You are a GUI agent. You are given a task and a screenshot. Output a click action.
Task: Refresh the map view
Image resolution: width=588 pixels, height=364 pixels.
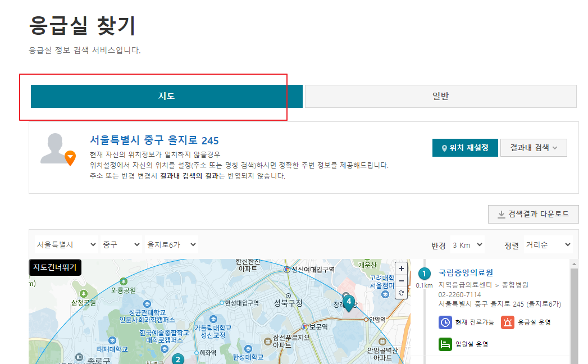401,293
